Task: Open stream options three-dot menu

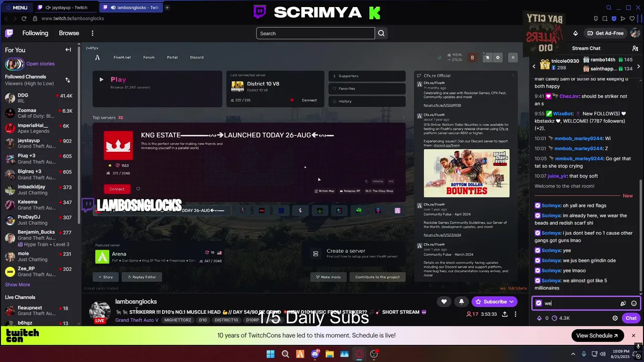Action: click(516, 314)
